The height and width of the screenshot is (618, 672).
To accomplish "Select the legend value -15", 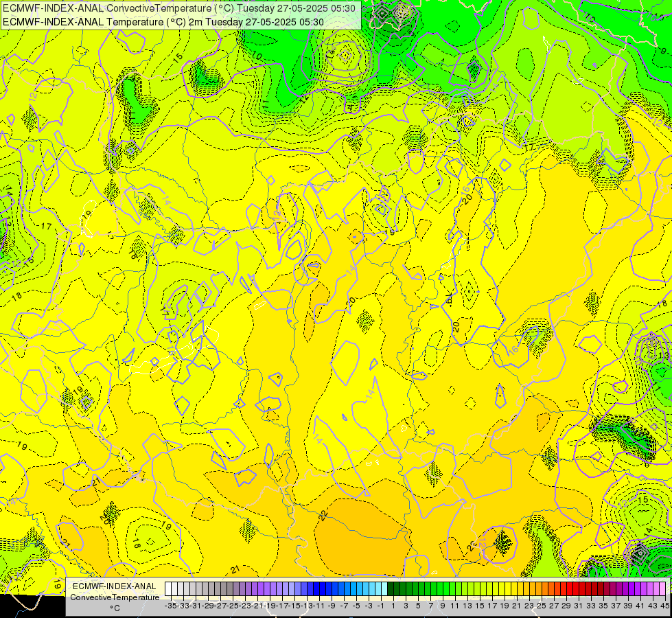I will [x=294, y=606].
